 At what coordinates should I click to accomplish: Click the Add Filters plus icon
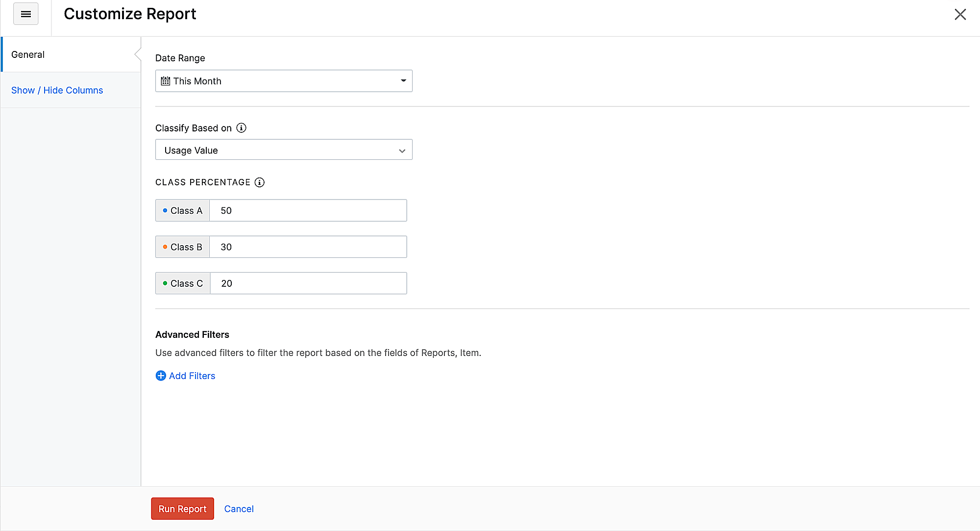click(160, 376)
